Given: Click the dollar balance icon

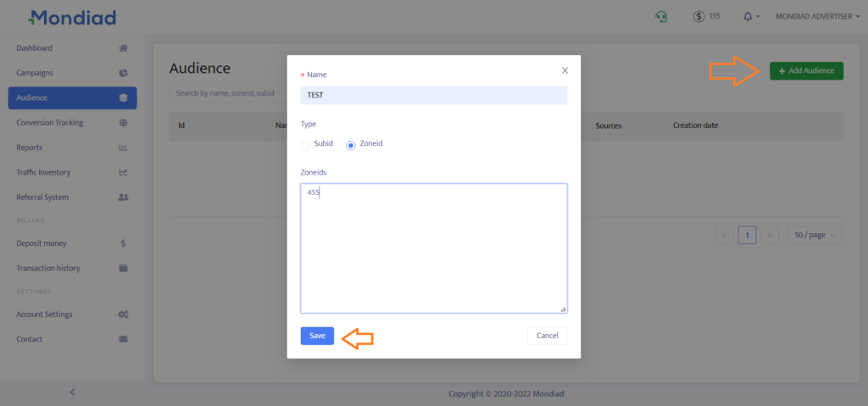Looking at the screenshot, I should click(699, 16).
